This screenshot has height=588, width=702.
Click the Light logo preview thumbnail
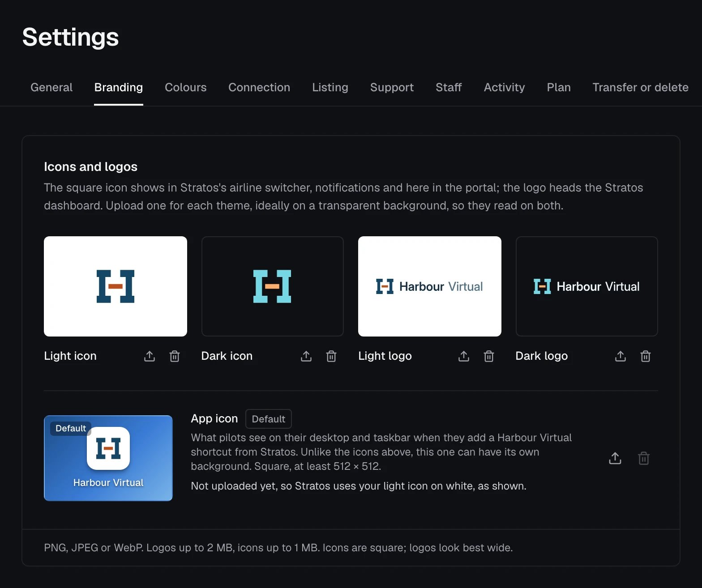point(430,286)
